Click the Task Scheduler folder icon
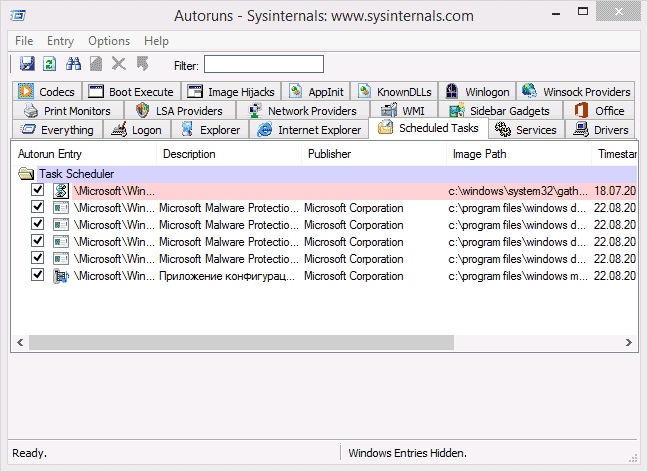The height and width of the screenshot is (472, 648). (x=26, y=174)
